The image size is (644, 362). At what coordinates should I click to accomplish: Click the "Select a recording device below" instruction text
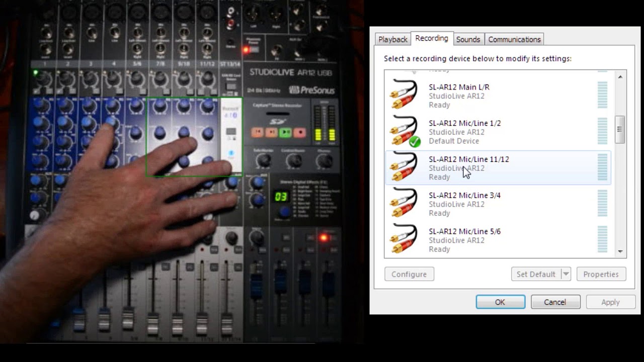[x=477, y=58]
